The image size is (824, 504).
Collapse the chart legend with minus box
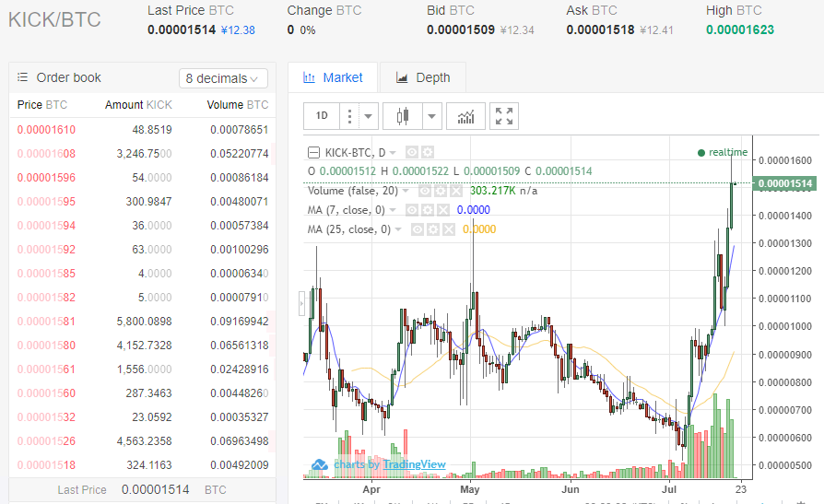313,152
